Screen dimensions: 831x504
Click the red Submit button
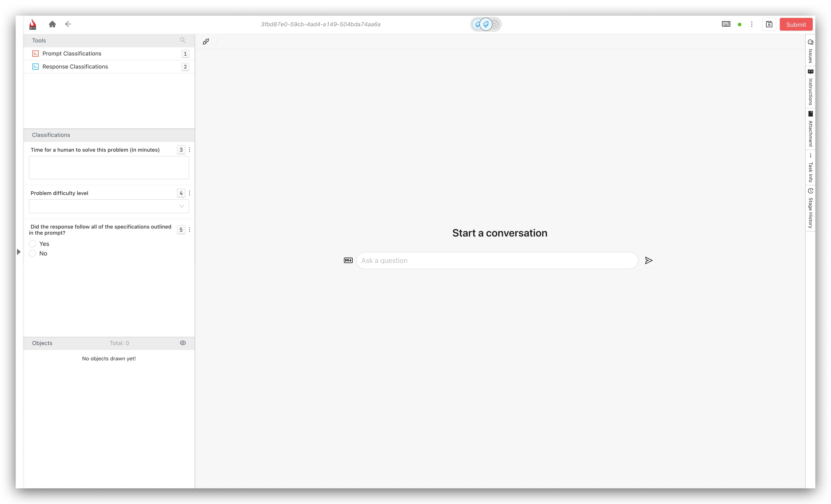[796, 24]
